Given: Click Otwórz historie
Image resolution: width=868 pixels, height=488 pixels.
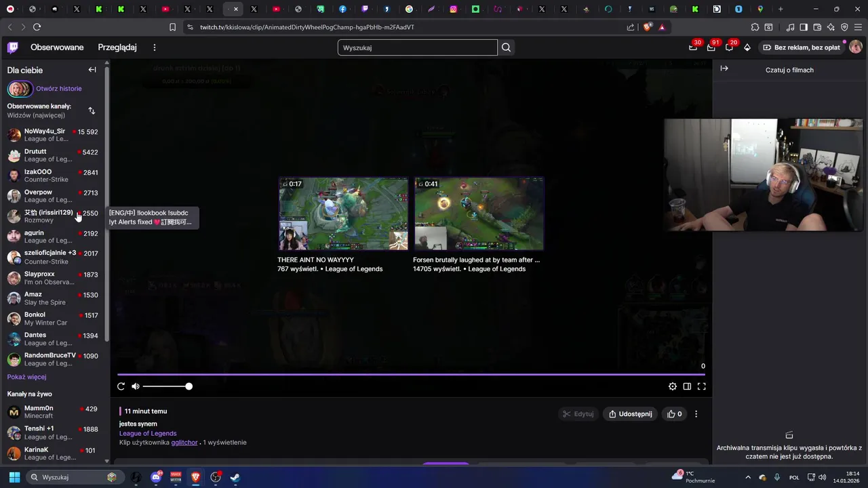Looking at the screenshot, I should click(x=59, y=89).
